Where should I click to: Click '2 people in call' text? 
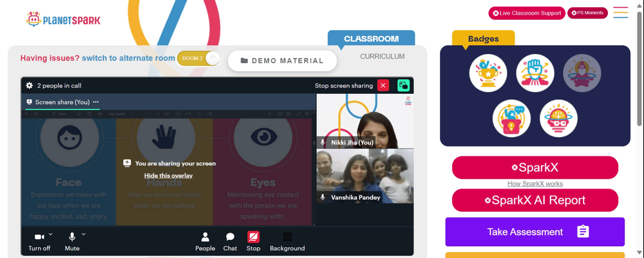click(59, 86)
